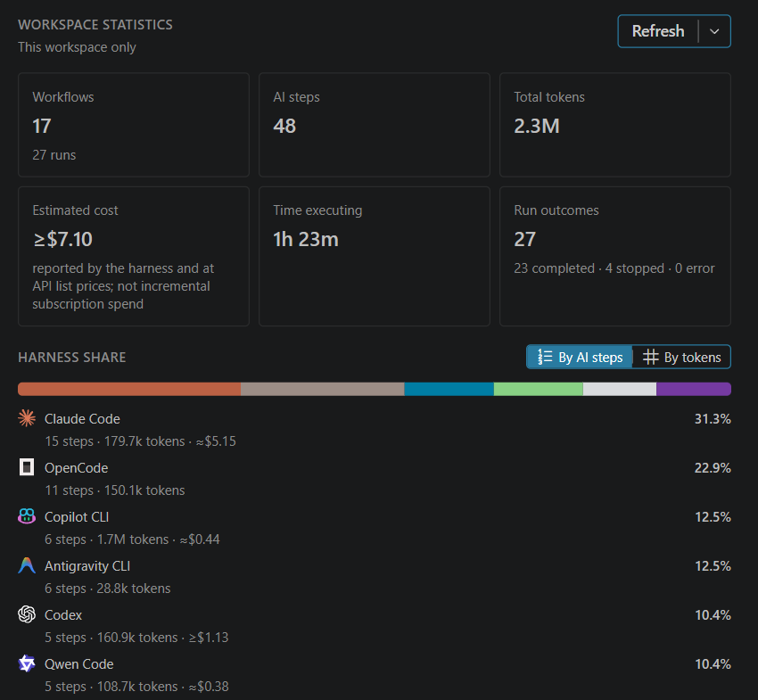Click '6 steps · 28.8k tokens' detail

tap(107, 589)
